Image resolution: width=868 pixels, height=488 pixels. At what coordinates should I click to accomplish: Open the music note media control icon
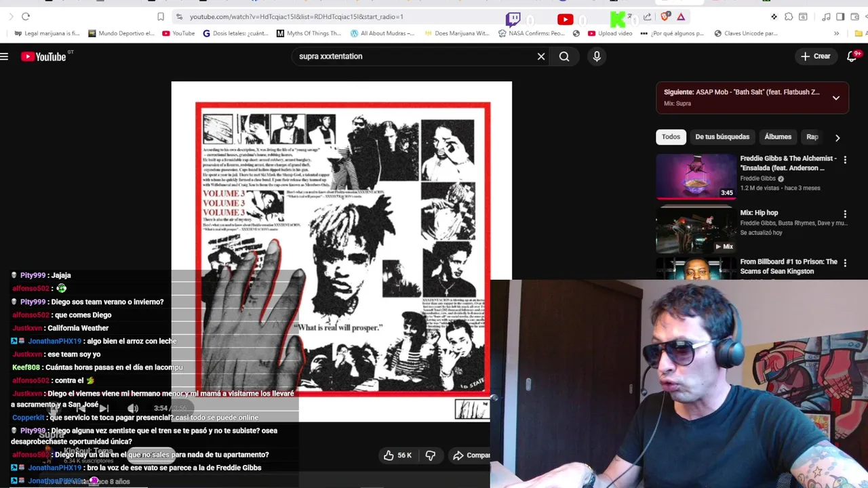(826, 17)
